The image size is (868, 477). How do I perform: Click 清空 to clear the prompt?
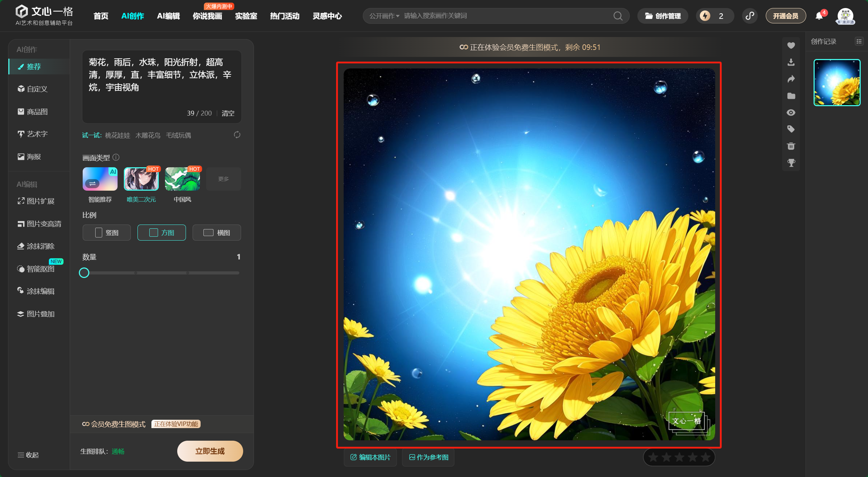[x=228, y=113]
